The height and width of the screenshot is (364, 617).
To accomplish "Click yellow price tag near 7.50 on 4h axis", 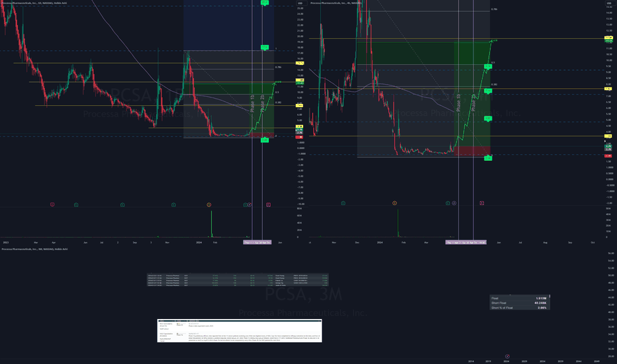I will pyautogui.click(x=609, y=89).
